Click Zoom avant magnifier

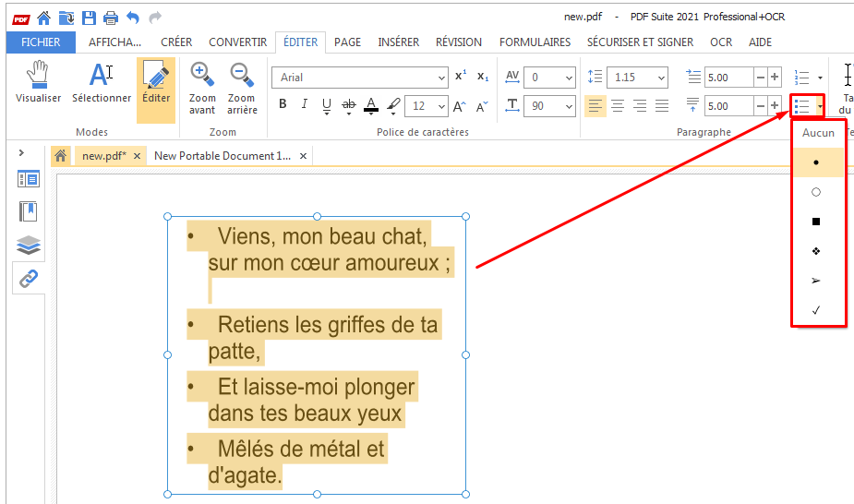point(202,89)
